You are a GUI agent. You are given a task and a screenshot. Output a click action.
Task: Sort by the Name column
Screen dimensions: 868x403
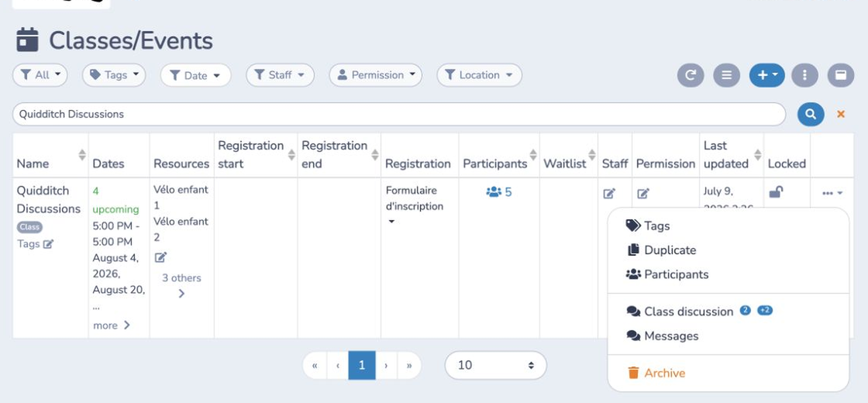pos(82,155)
